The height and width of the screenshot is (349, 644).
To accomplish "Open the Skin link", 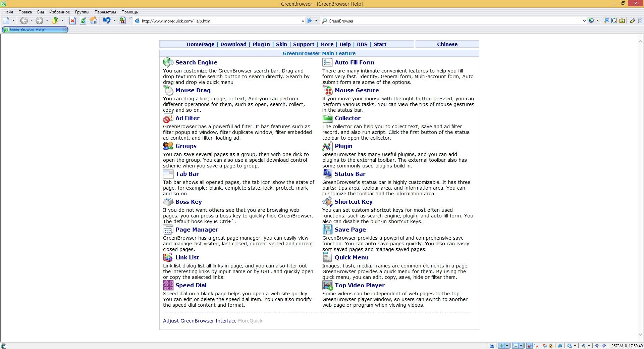I will coord(281,44).
